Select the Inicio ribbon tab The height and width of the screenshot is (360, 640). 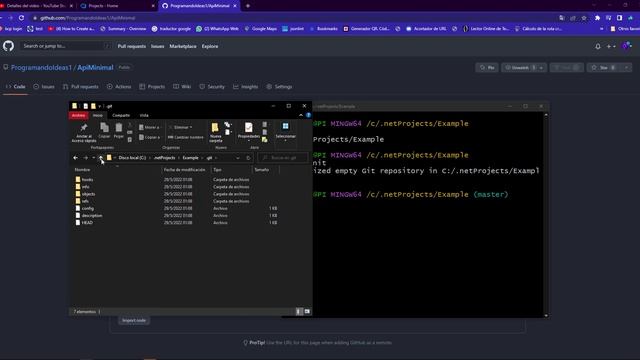point(98,116)
